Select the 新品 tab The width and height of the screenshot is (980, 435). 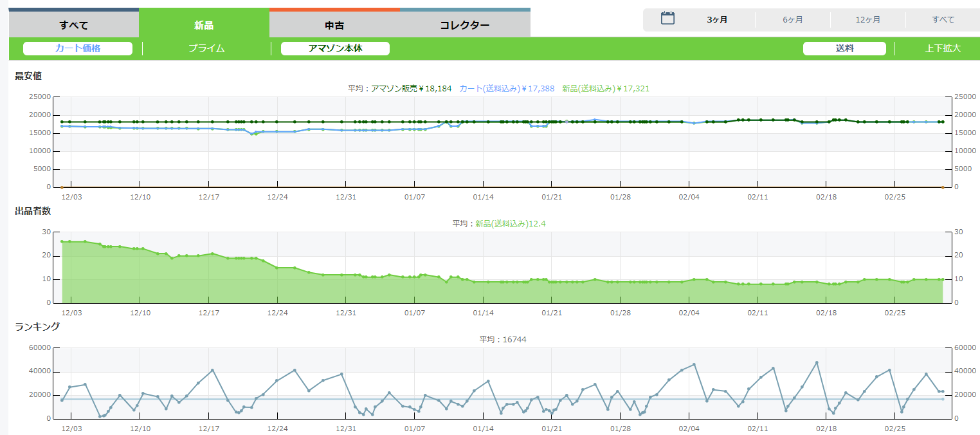pyautogui.click(x=204, y=26)
